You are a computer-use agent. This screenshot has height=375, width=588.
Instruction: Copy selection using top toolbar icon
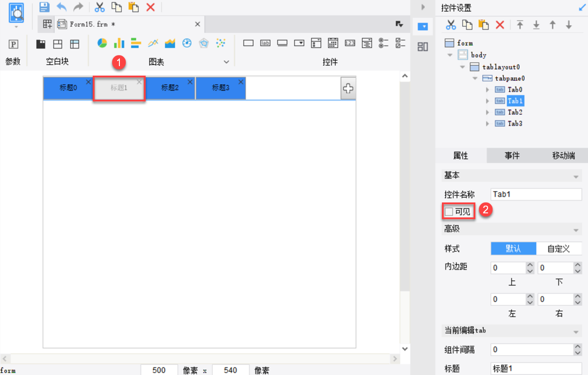[117, 7]
